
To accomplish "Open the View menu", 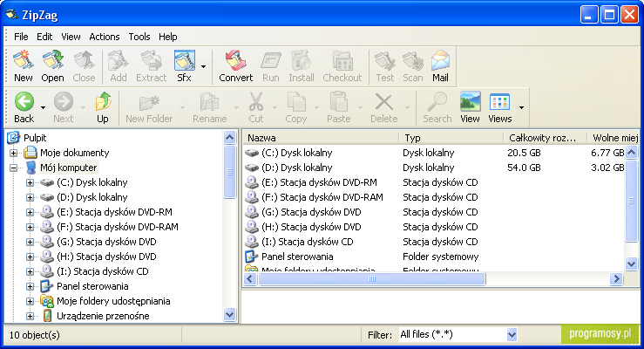I will (x=71, y=37).
